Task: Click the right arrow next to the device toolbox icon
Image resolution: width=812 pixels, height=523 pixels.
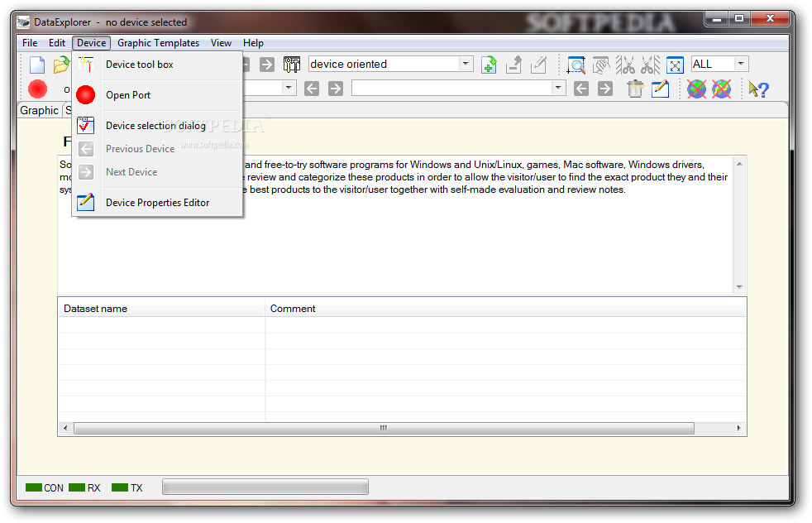Action: (267, 65)
